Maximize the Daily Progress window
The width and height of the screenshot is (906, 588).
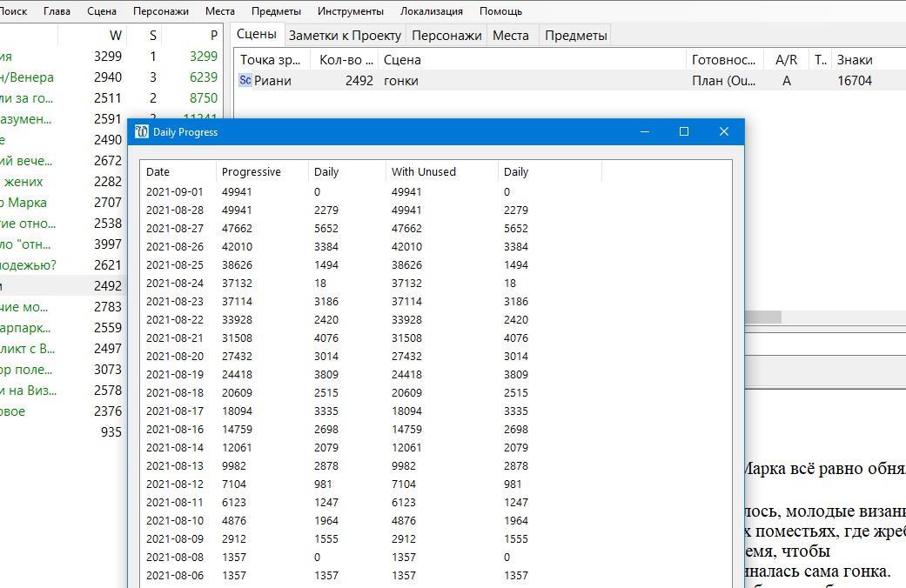pos(684,131)
